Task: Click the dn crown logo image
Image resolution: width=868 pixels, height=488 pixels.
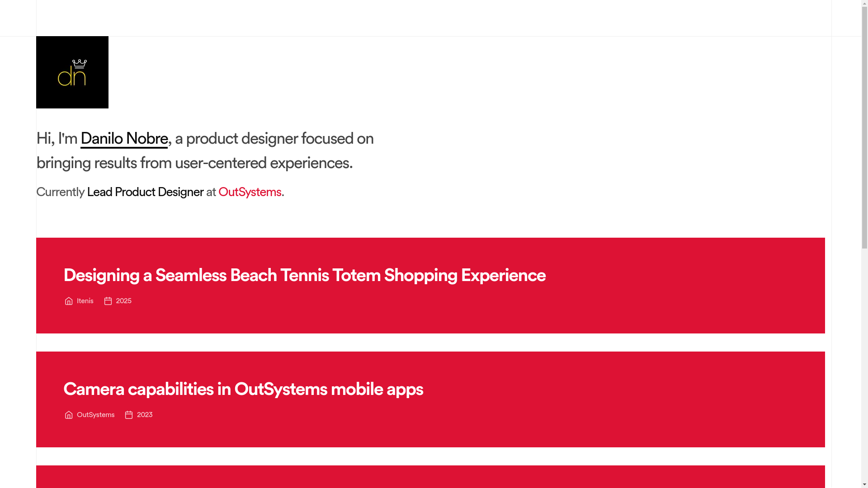Action: click(x=72, y=72)
